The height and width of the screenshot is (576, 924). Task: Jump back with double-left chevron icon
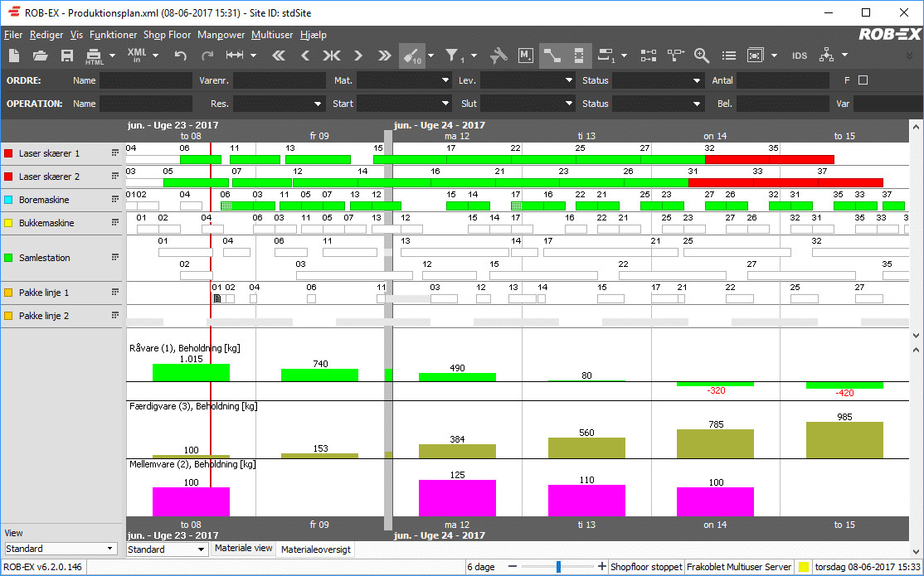(279, 56)
